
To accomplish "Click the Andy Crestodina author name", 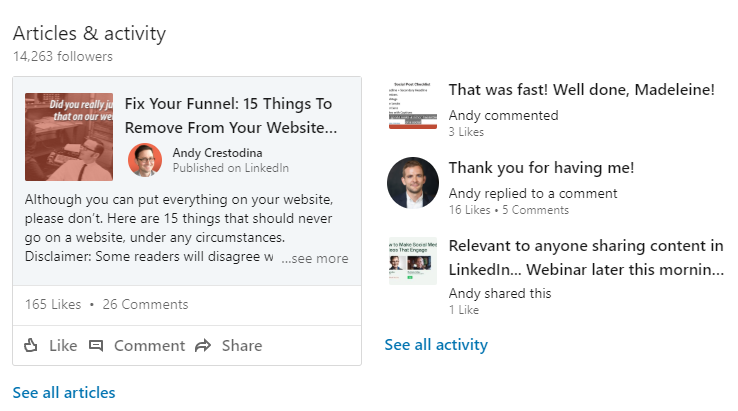I will [x=217, y=152].
